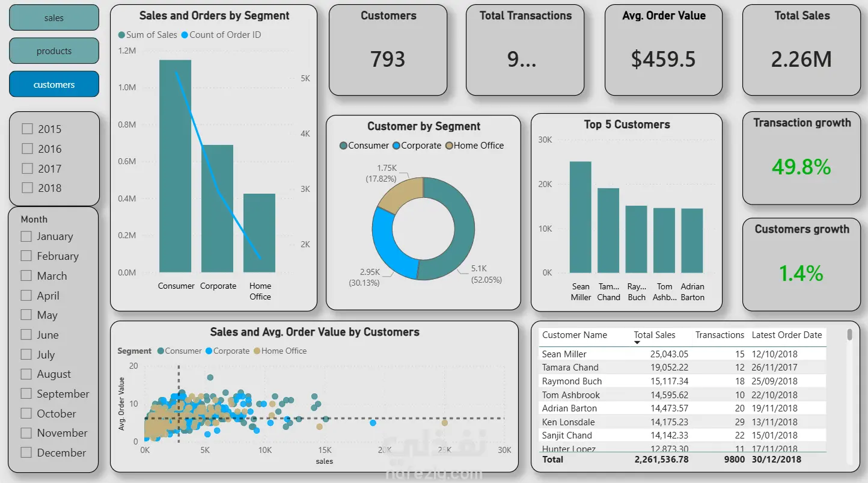Check the 2017 year box

click(27, 168)
